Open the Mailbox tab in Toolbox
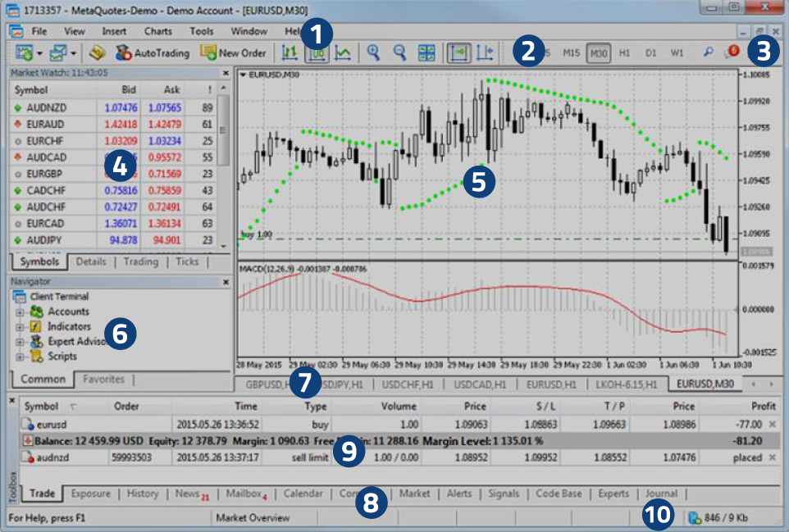 pyautogui.click(x=247, y=493)
